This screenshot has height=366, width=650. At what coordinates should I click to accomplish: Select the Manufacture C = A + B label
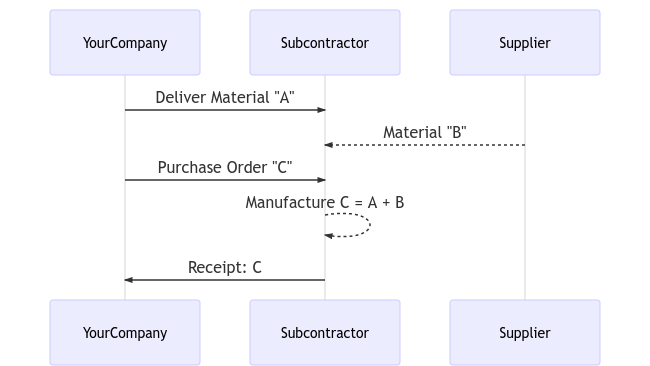pyautogui.click(x=325, y=202)
